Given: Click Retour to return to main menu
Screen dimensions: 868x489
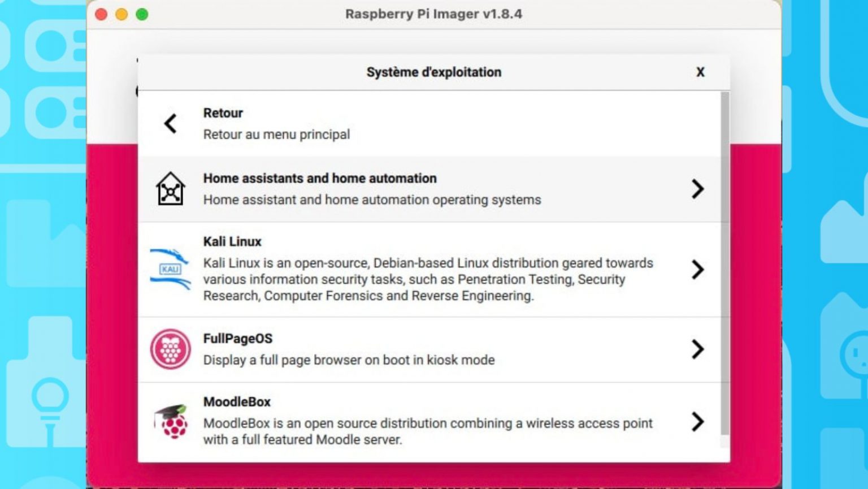Looking at the screenshot, I should [x=277, y=123].
